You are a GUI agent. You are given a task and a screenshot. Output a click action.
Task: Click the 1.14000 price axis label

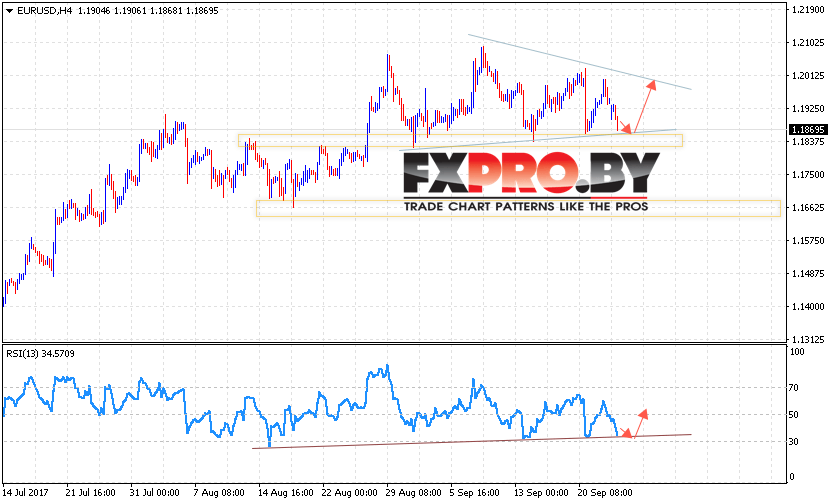point(808,306)
